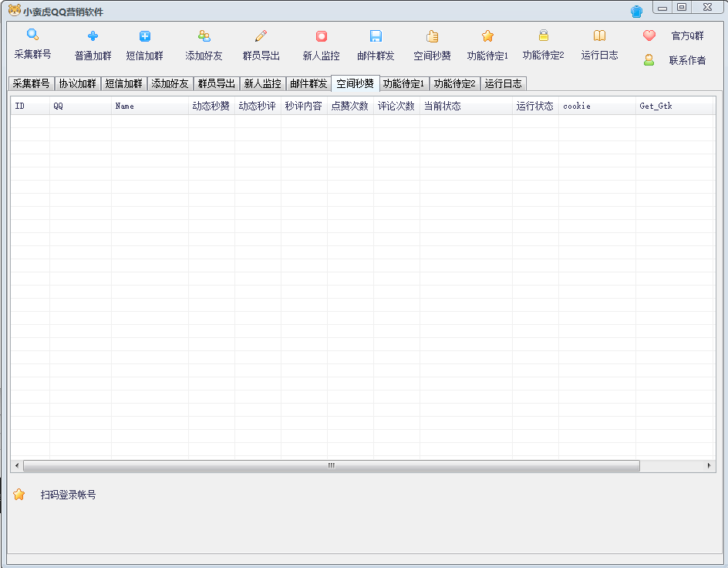Viewport: 728px width, 568px height.
Task: Switch to the 运行日志 tab
Action: click(x=503, y=83)
